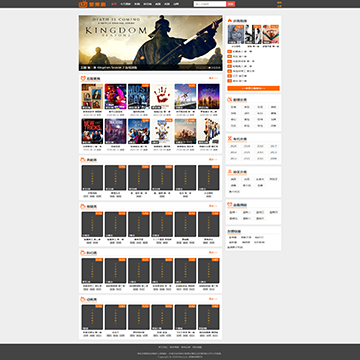360x360 pixels.
Task: Click the red search button
Action: click(x=231, y=4)
